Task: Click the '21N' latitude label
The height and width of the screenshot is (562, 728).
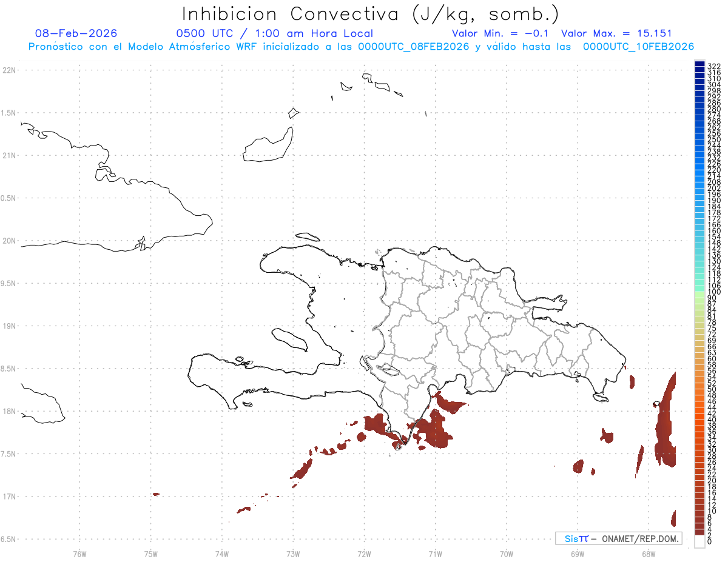Action: pos(9,156)
